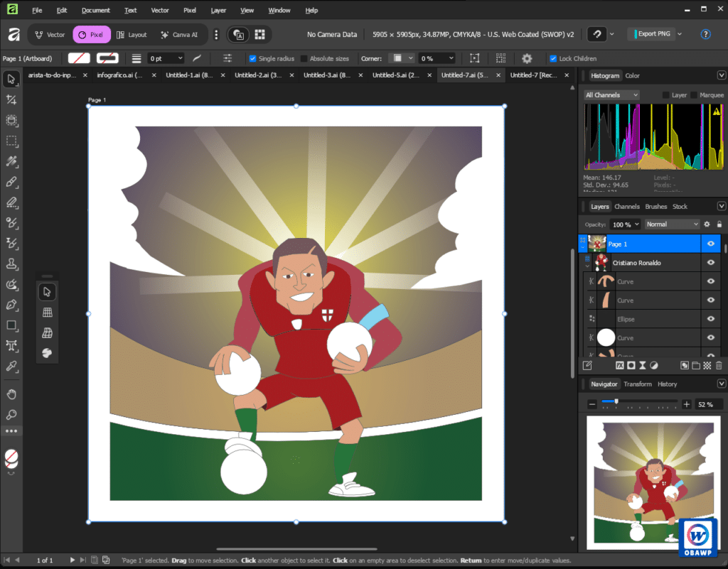Open the Navigator panel options menu
The image size is (728, 569).
[x=722, y=384]
